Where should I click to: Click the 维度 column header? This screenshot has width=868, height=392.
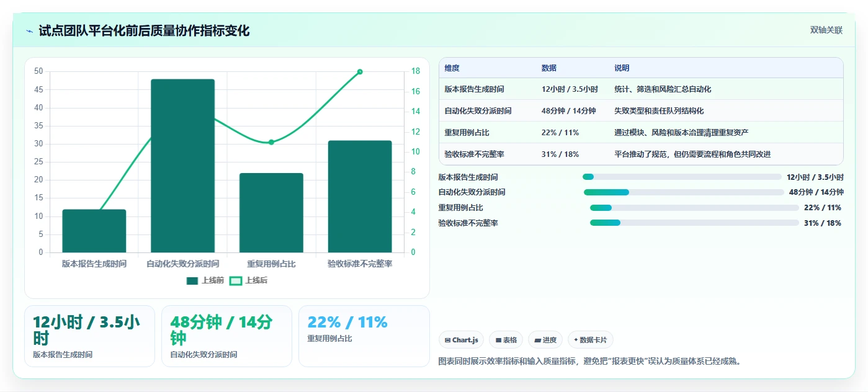[x=452, y=68]
